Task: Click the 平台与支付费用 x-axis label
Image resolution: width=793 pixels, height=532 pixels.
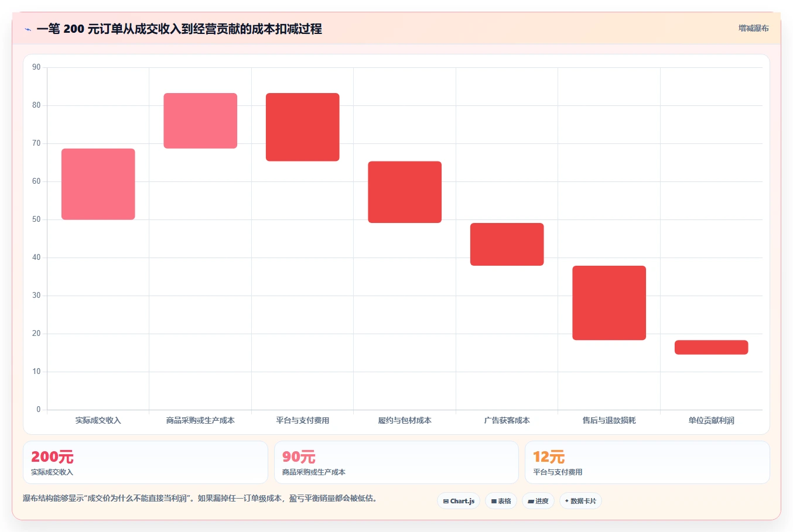Action: coord(303,420)
